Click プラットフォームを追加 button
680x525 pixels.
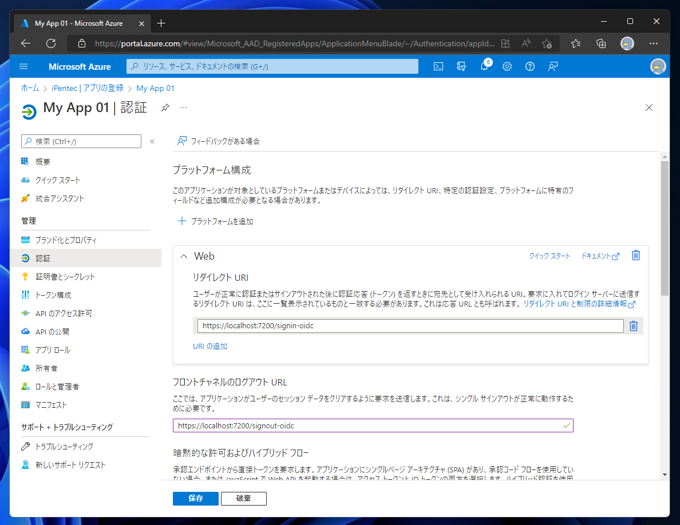[x=216, y=221]
